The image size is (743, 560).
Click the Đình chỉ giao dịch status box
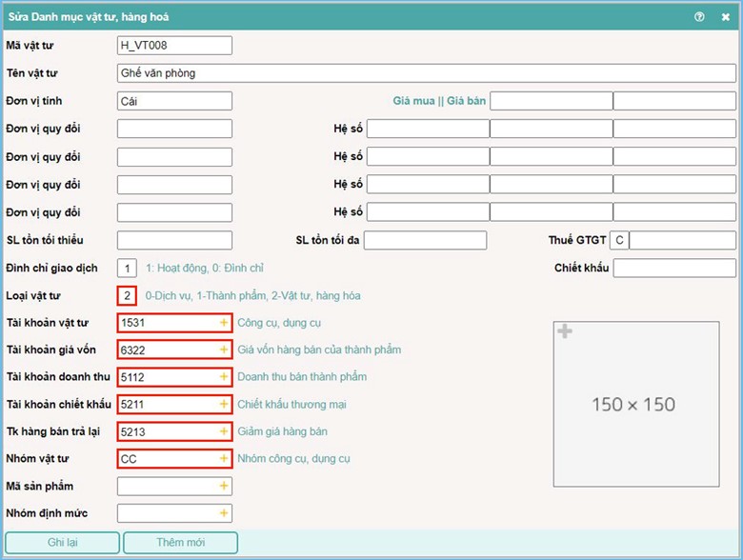coord(128,269)
